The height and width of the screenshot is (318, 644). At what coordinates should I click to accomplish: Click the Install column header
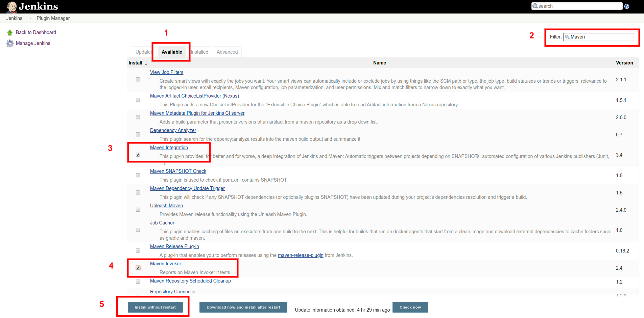(x=135, y=63)
